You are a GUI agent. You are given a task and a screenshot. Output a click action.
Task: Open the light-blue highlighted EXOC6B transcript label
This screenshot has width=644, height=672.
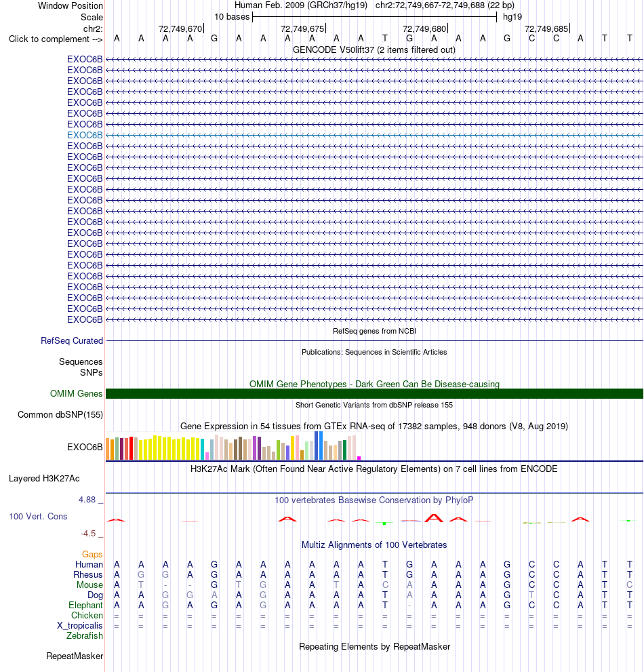pyautogui.click(x=85, y=135)
